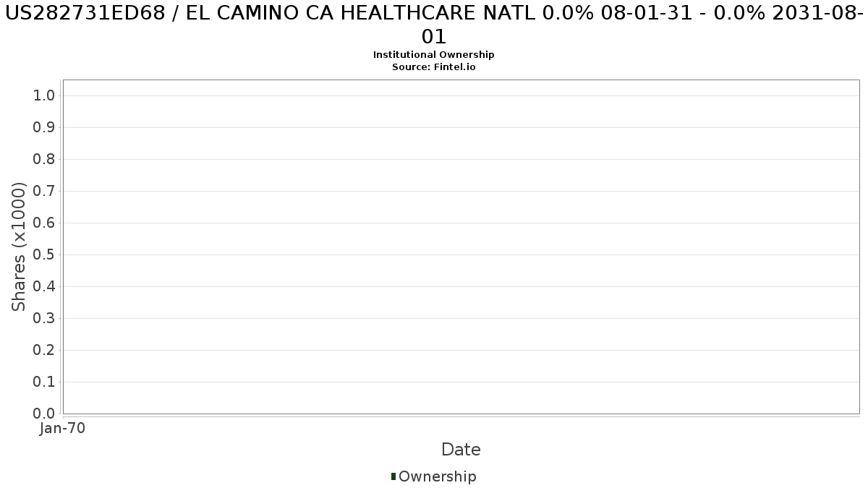Click the Institutional Ownership subtitle

tap(434, 55)
